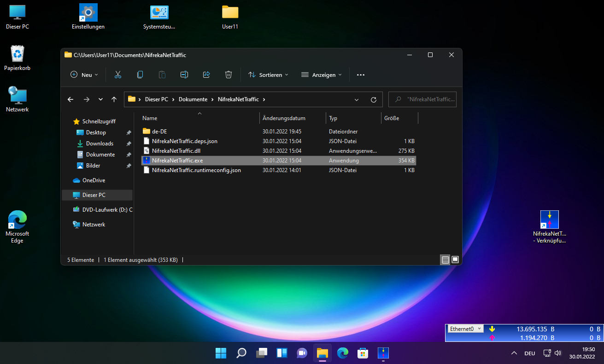This screenshot has width=604, height=364.
Task: Go back with the left arrow button
Action: tap(70, 99)
